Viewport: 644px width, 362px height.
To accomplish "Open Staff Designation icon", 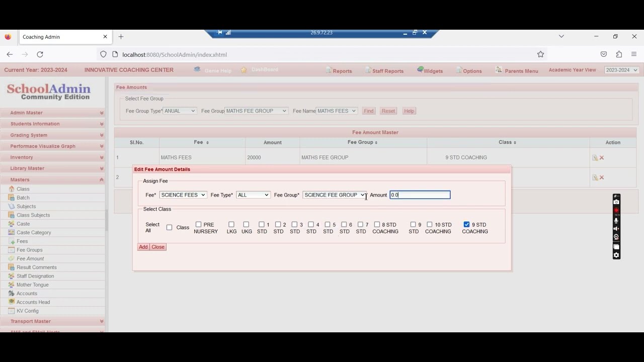I will tap(12, 276).
